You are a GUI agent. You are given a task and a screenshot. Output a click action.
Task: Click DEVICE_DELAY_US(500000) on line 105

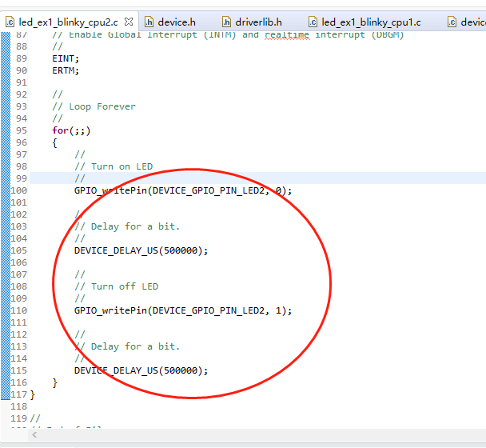(x=141, y=250)
